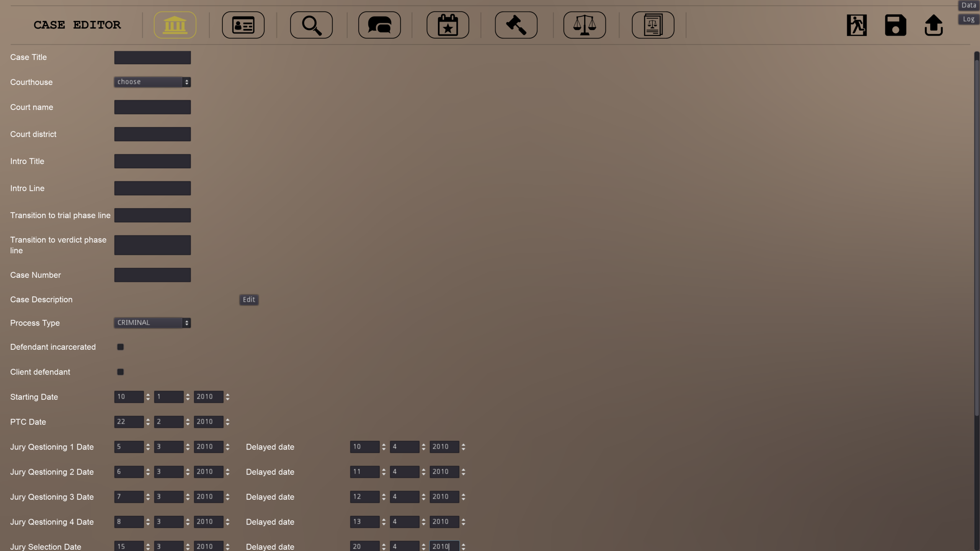Click the Case Title input field
This screenshot has height=551, width=980.
pos(152,57)
